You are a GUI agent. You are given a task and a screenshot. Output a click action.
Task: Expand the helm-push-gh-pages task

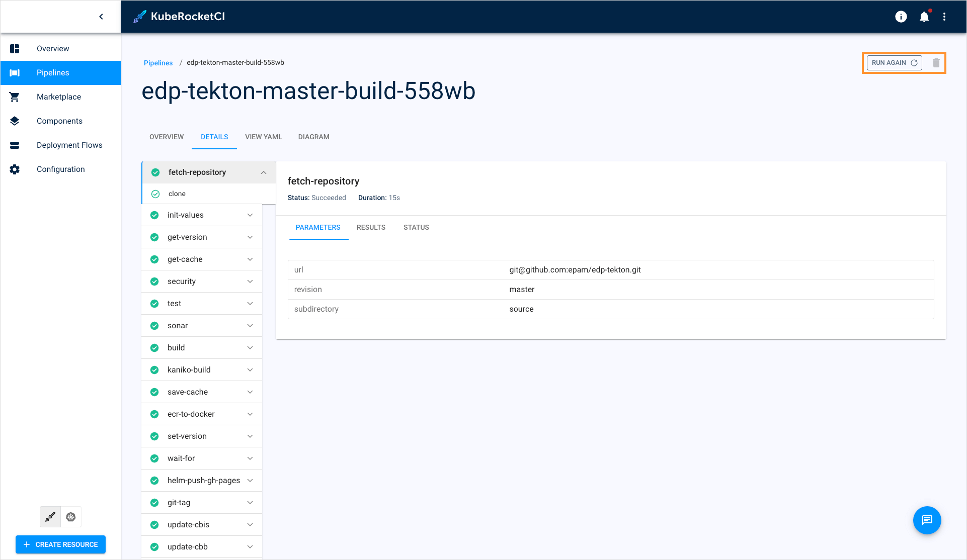pos(250,481)
